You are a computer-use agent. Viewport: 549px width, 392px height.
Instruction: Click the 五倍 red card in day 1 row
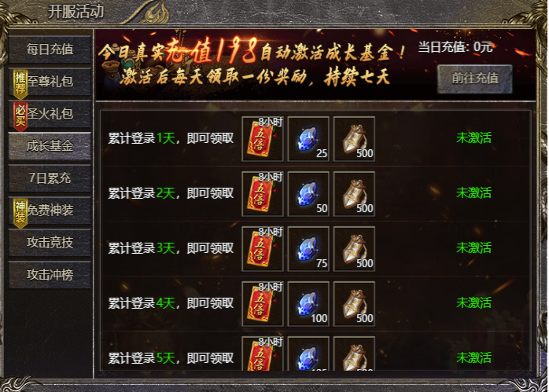(263, 139)
